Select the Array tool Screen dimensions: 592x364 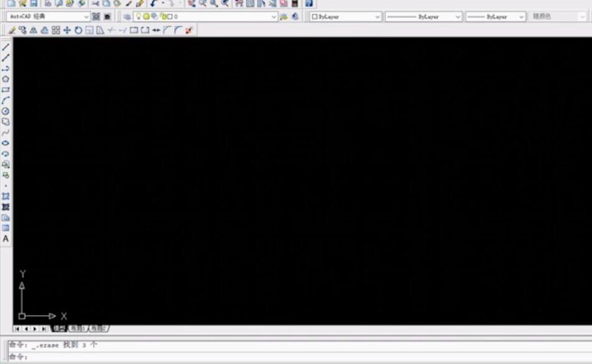point(56,30)
